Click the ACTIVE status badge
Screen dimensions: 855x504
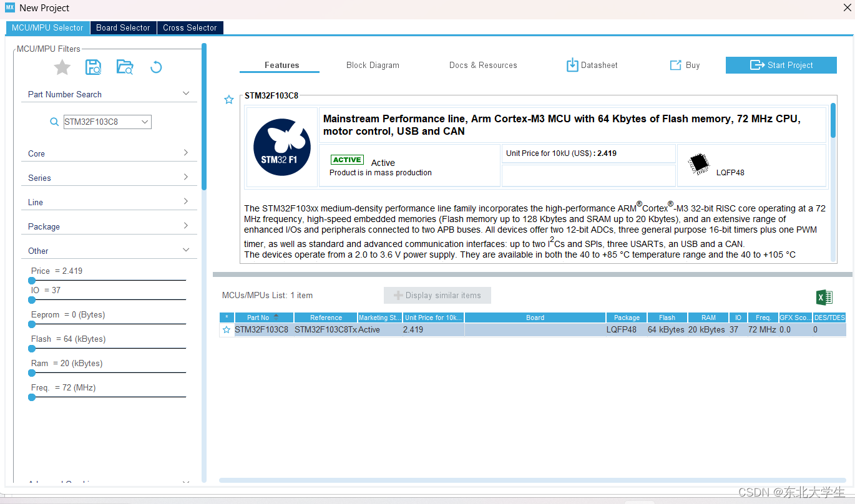tap(347, 160)
